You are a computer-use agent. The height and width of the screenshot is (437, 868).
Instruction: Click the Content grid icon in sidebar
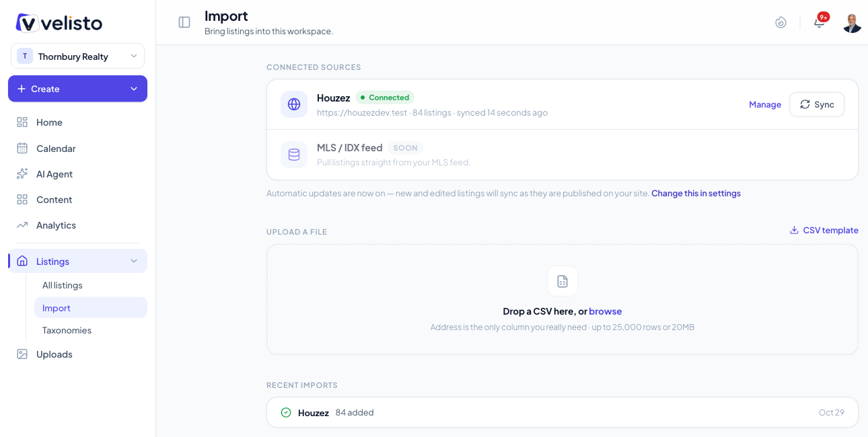pos(22,199)
